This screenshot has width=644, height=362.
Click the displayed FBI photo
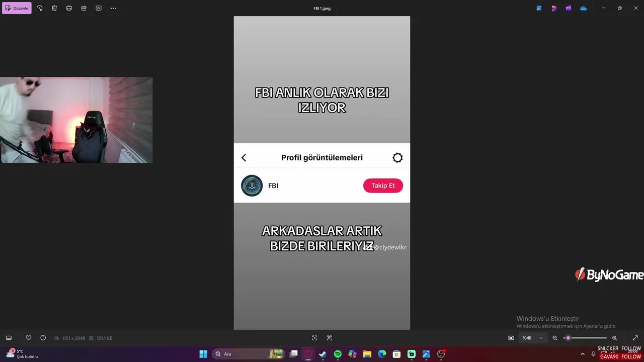point(322,173)
